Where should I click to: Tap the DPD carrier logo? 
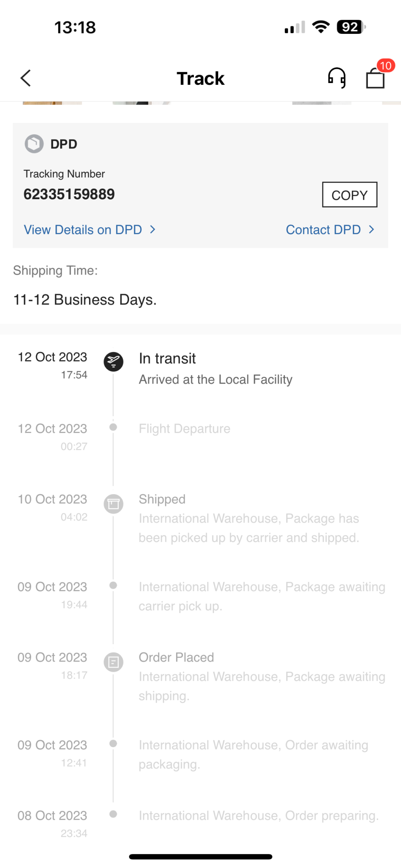pyautogui.click(x=34, y=144)
